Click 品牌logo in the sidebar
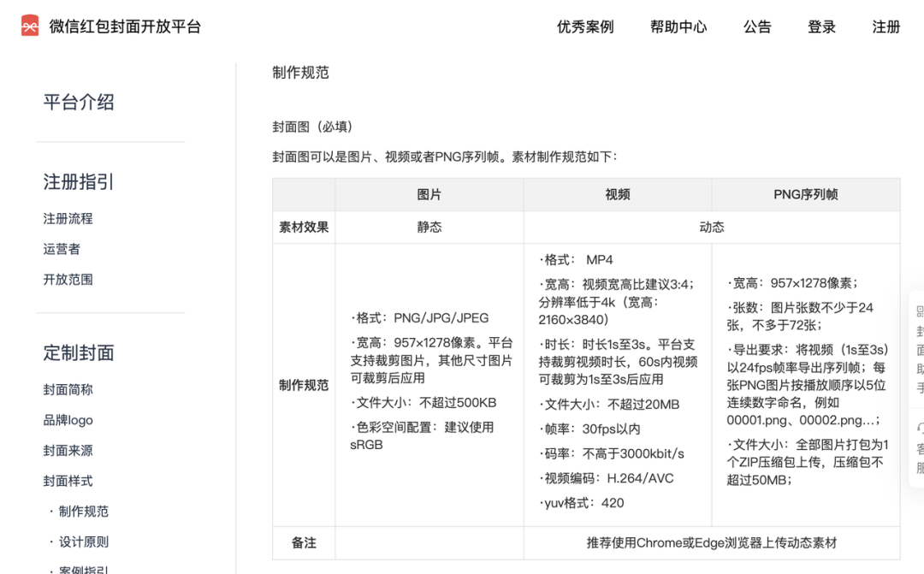This screenshot has height=574, width=924. [68, 420]
